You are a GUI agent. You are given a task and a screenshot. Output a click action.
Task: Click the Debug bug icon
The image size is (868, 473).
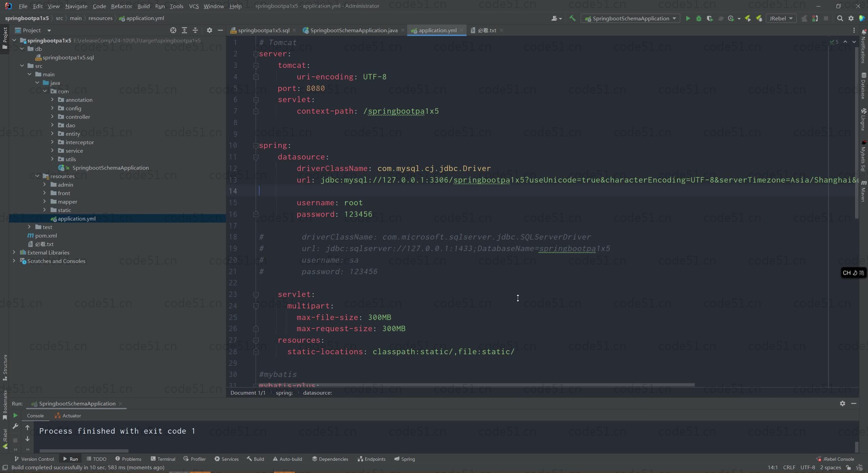698,18
